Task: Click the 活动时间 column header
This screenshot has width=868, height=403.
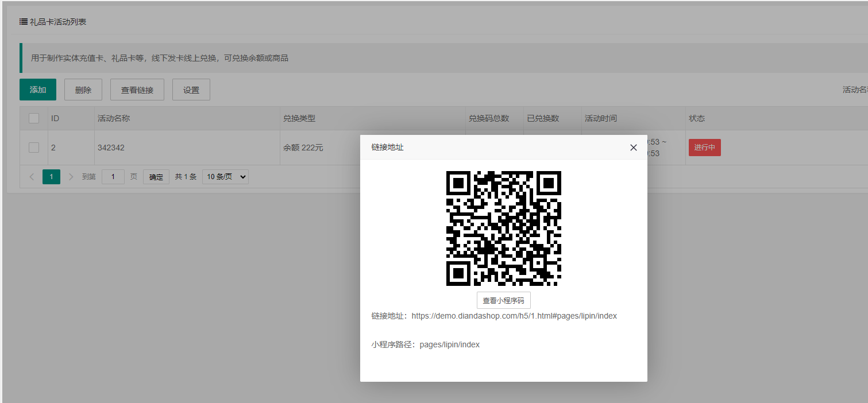Action: coord(601,118)
